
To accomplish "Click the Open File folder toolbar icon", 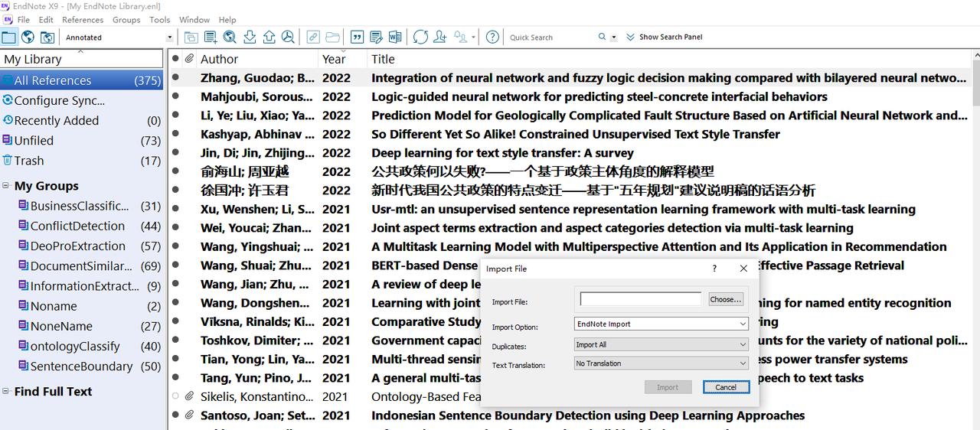I will click(x=332, y=37).
